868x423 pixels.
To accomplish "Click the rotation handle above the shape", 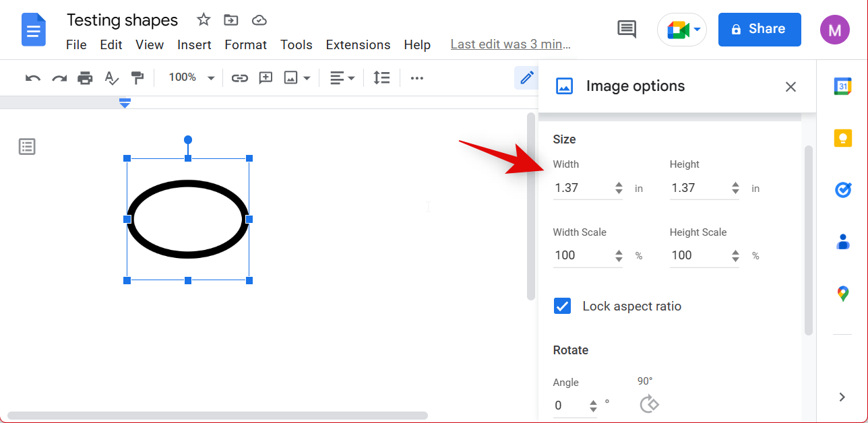I will pos(188,139).
